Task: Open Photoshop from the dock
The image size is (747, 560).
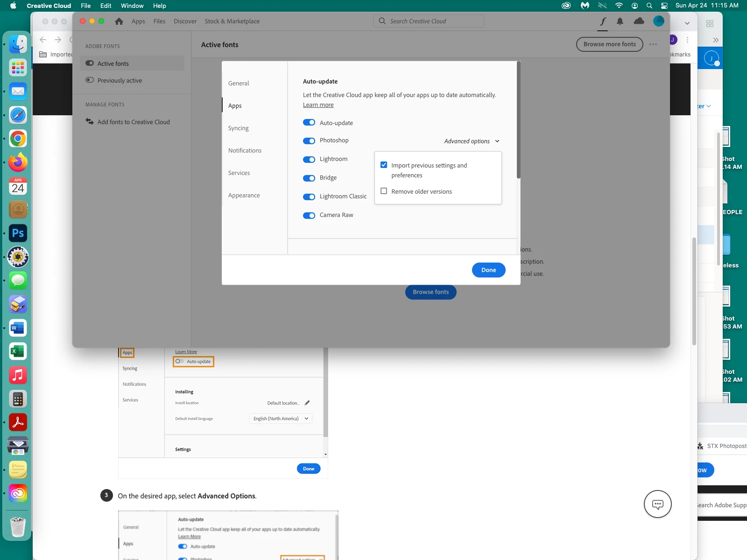Action: click(x=18, y=233)
